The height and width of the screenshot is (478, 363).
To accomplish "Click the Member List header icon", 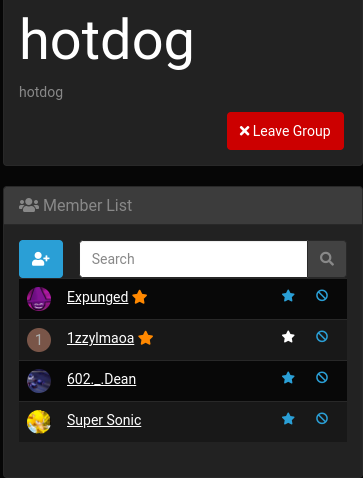I will point(29,205).
